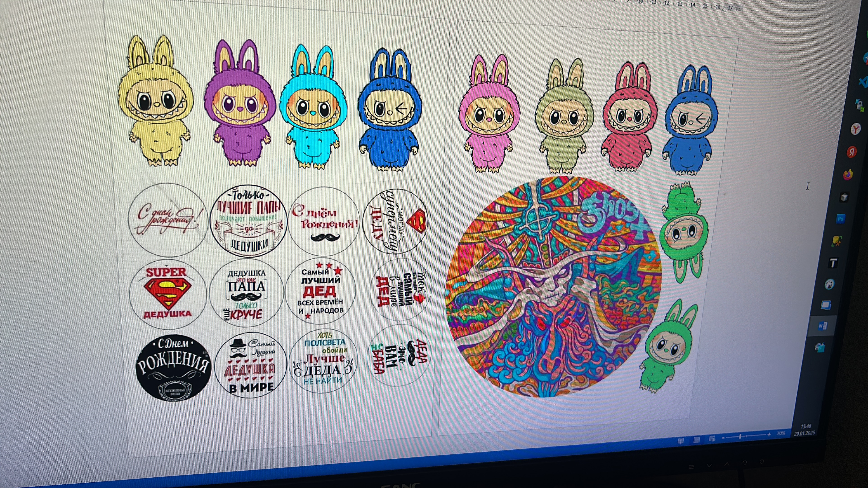Select the Только лучшие папы circle

(249, 221)
